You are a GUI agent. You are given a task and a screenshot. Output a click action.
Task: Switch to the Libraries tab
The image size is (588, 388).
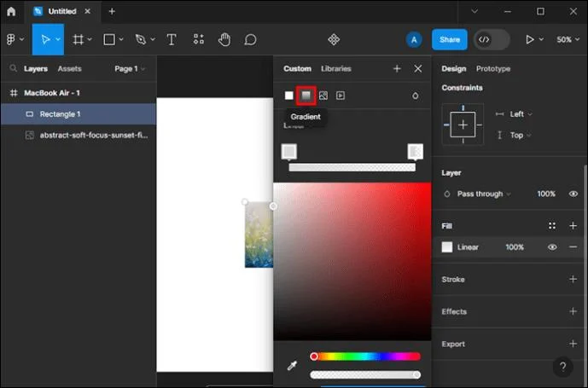[336, 68]
